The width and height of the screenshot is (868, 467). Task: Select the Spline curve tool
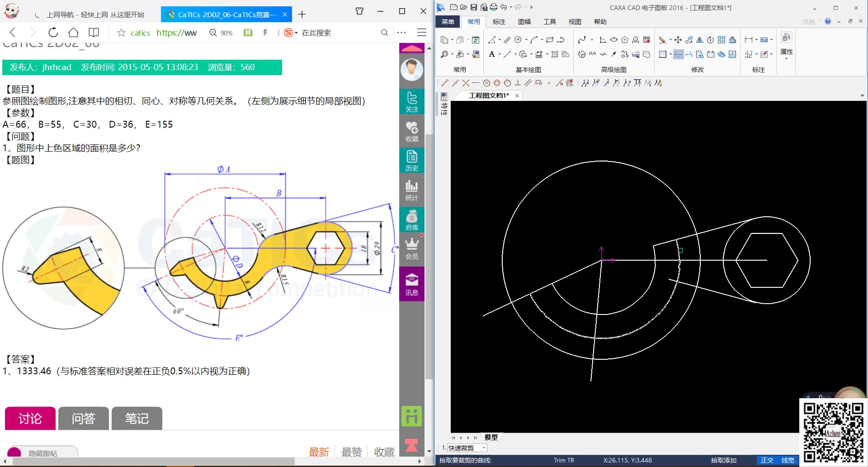[582, 40]
